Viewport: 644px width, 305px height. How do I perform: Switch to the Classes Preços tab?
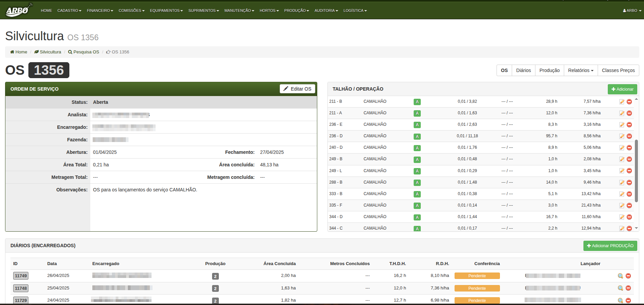[618, 70]
